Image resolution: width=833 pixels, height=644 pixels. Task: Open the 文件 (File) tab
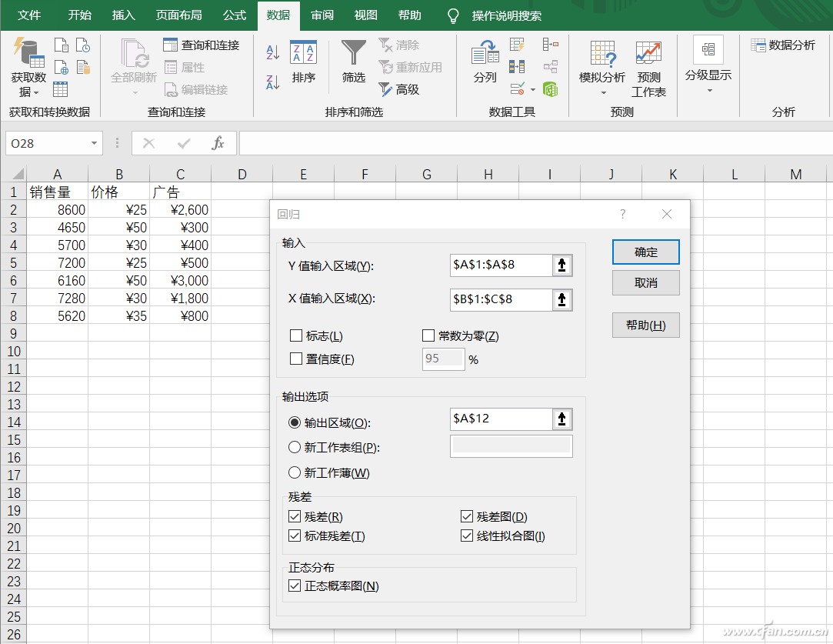tap(28, 15)
